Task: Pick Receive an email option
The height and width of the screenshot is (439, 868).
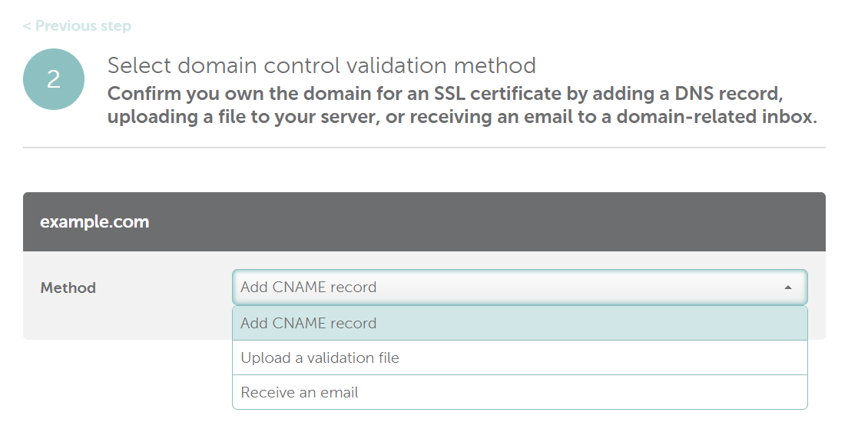Action: point(520,392)
